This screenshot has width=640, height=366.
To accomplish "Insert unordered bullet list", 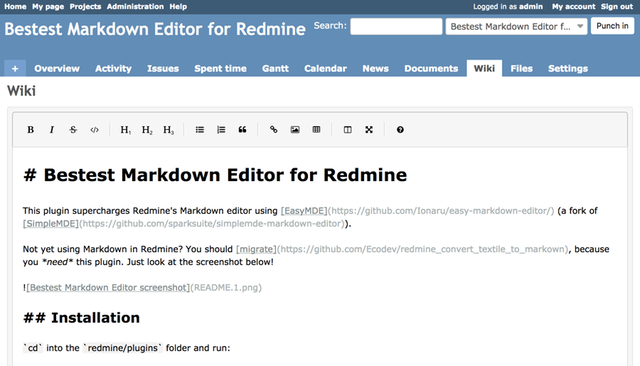I will (x=200, y=130).
